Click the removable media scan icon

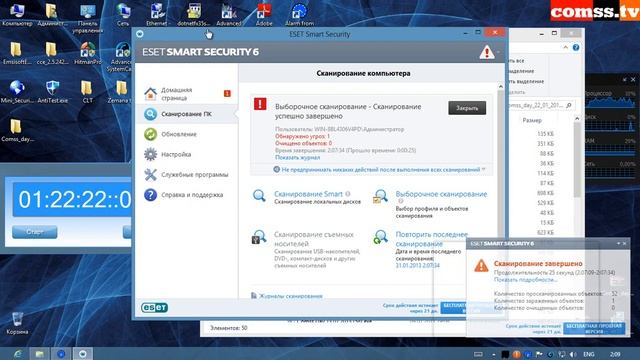click(259, 237)
